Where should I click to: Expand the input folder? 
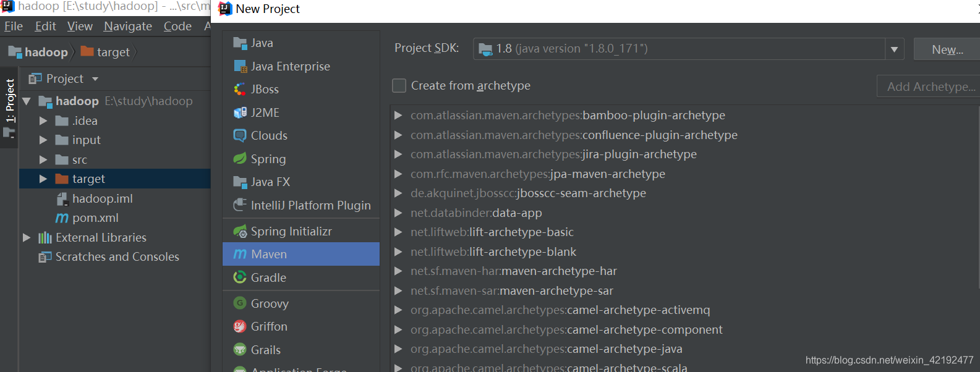pos(43,140)
